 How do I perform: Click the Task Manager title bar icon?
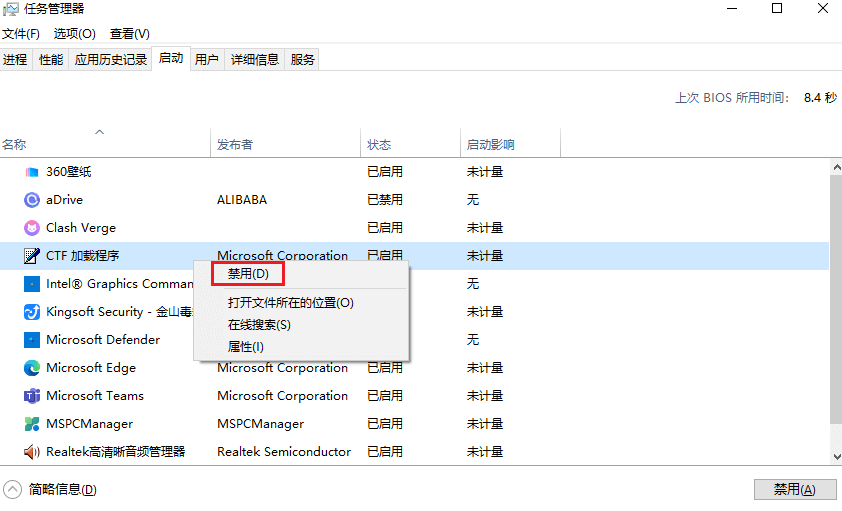10,9
